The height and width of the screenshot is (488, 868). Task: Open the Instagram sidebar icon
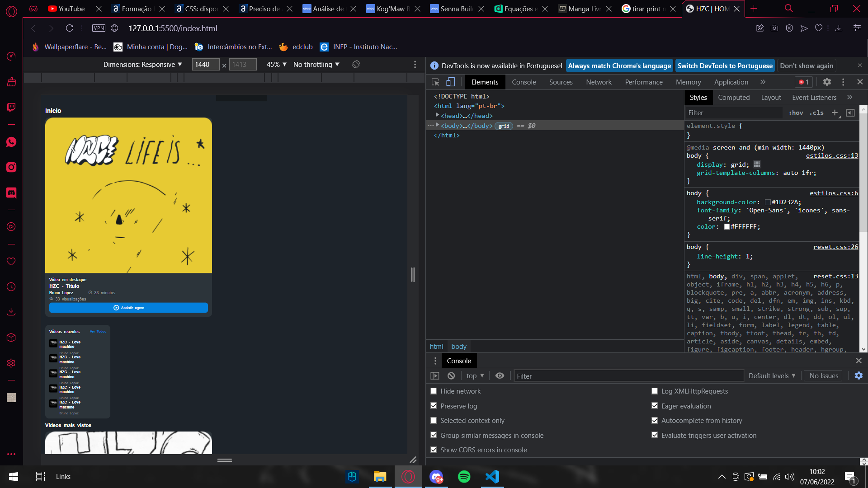point(11,167)
